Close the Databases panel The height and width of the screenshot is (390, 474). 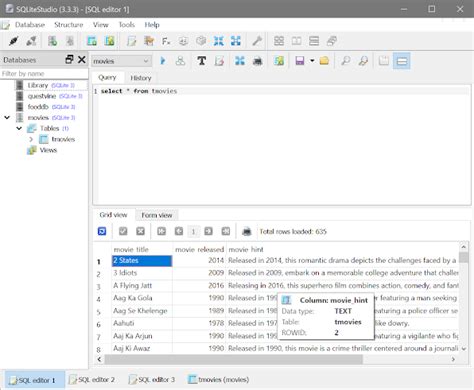(82, 59)
